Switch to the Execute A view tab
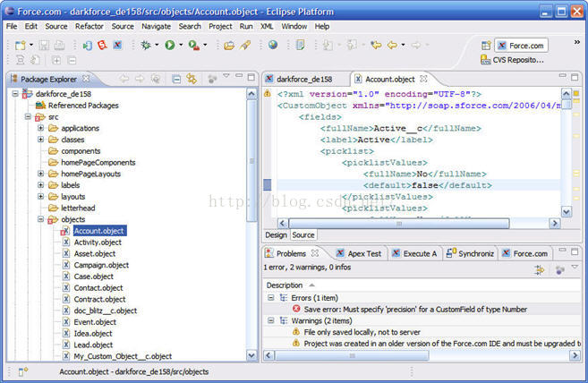The height and width of the screenshot is (383, 588). (x=414, y=253)
